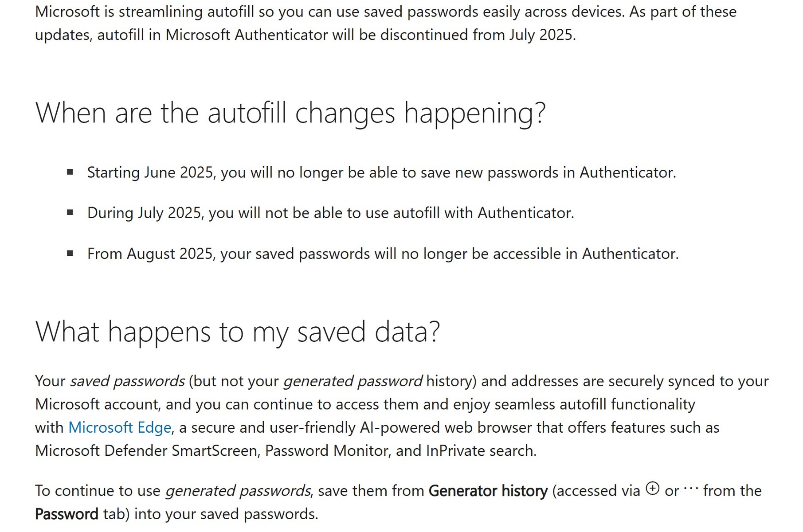Click the bullet marker before "During July 2025"
Viewport: 803px width, 532px height.
[x=70, y=213]
